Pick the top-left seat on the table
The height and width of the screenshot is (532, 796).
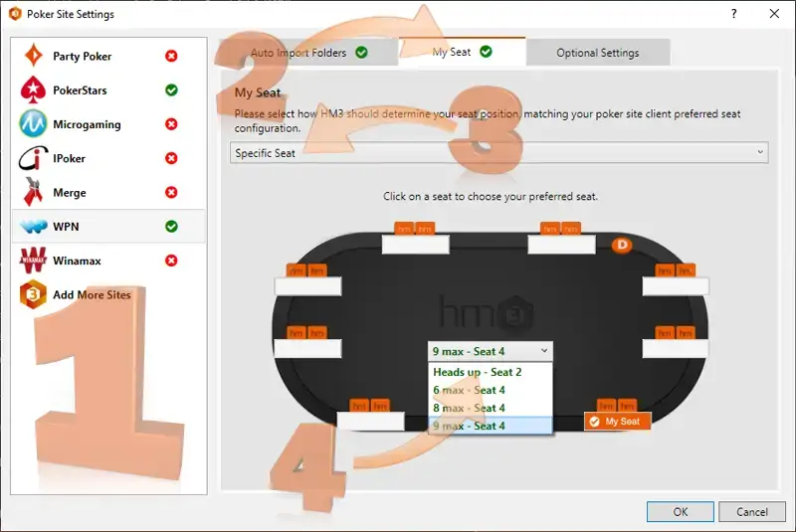pyautogui.click(x=415, y=244)
